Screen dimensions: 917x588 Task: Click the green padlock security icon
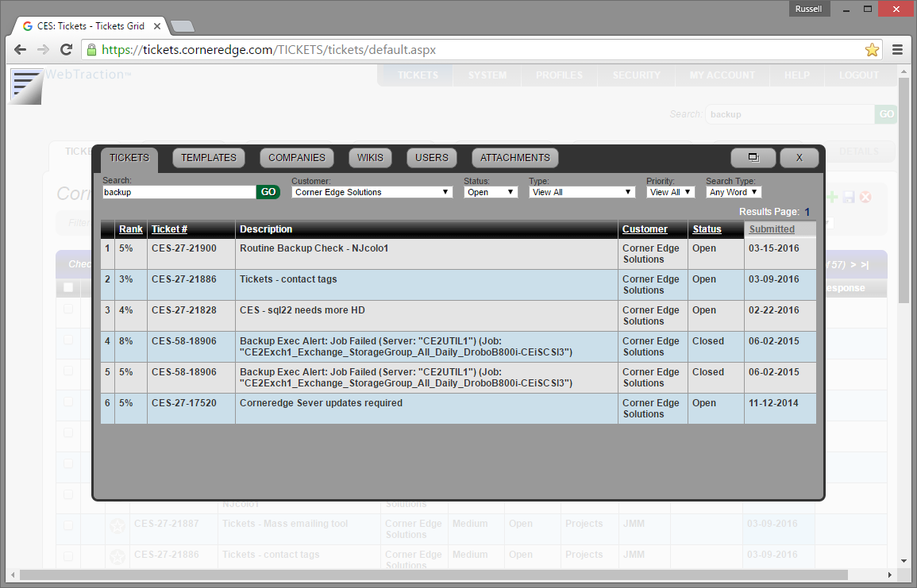tap(92, 50)
